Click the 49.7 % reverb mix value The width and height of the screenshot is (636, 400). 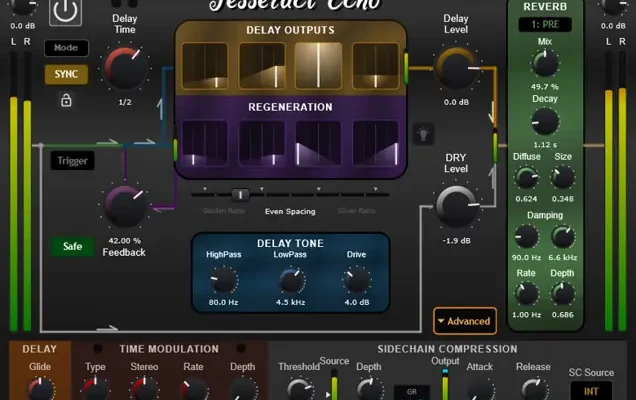(x=545, y=87)
